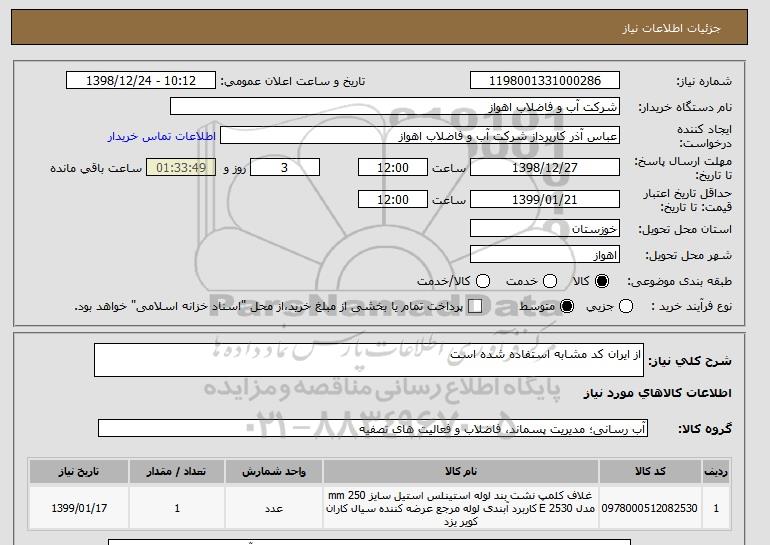Select the کالا radio button
Viewport: 770px width, 545px height.
click(602, 281)
